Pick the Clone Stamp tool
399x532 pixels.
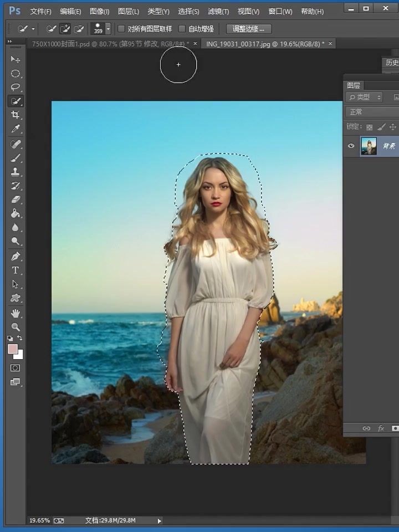(16, 172)
